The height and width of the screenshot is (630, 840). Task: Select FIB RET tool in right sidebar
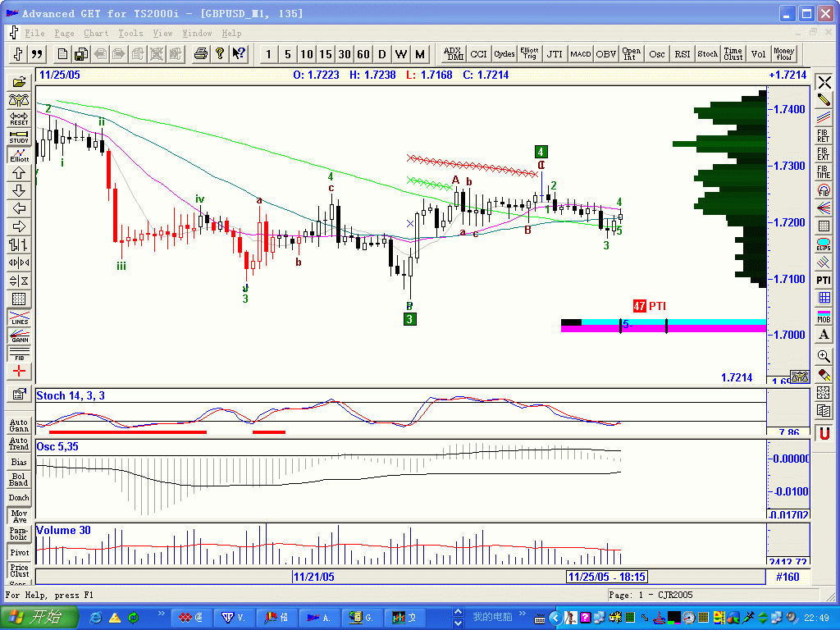click(824, 136)
